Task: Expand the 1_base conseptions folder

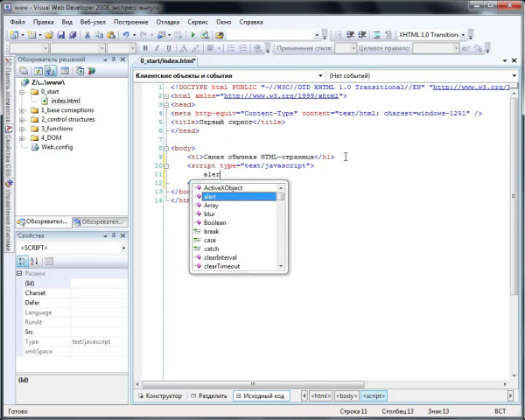Action: pos(24,110)
